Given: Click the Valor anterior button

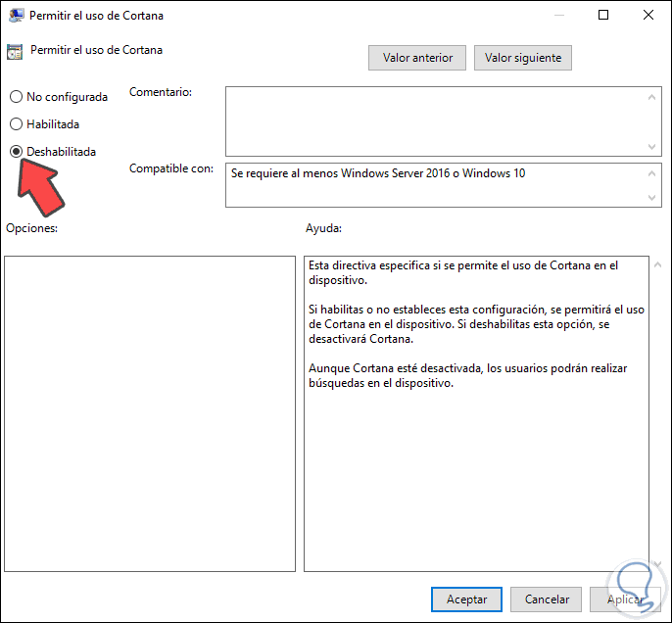Looking at the screenshot, I should point(417,58).
